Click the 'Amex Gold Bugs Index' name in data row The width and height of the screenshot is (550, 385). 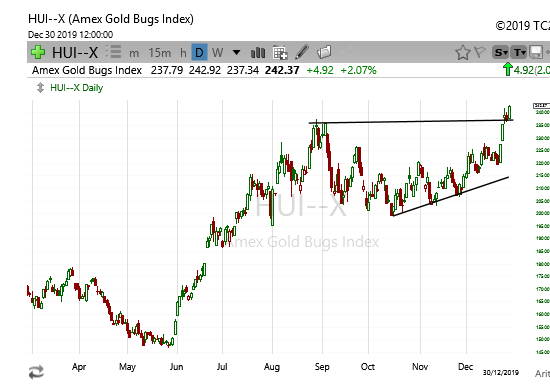87,70
